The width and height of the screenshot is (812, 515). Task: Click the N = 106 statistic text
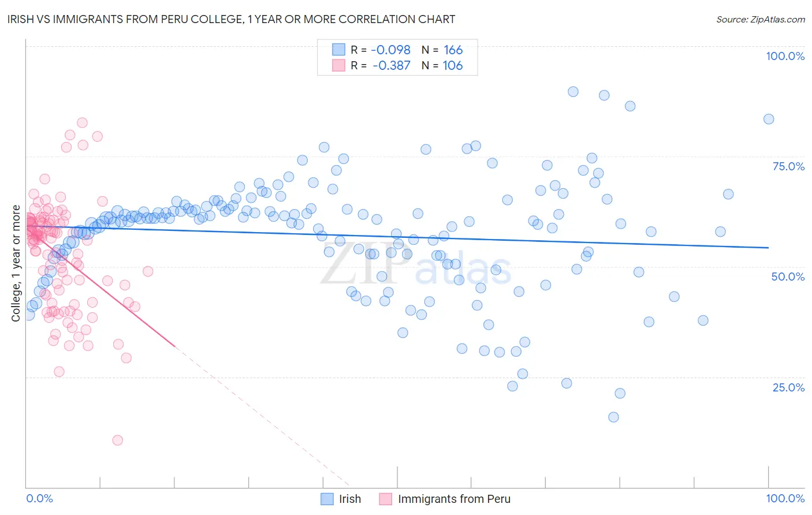point(442,65)
